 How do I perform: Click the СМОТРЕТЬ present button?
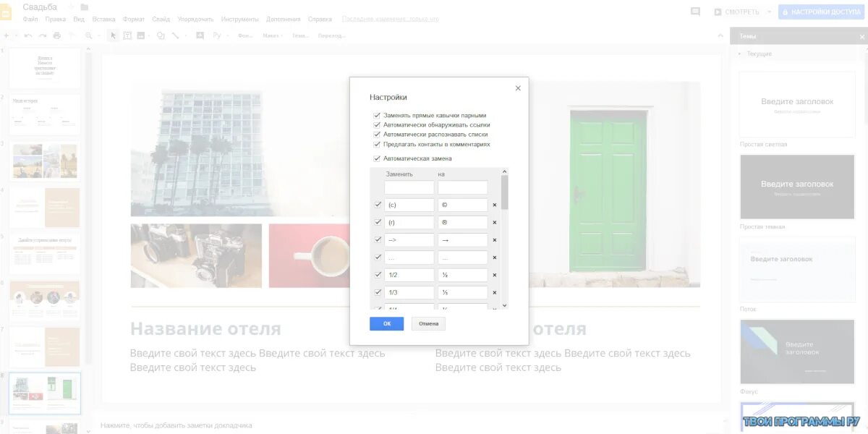(736, 12)
